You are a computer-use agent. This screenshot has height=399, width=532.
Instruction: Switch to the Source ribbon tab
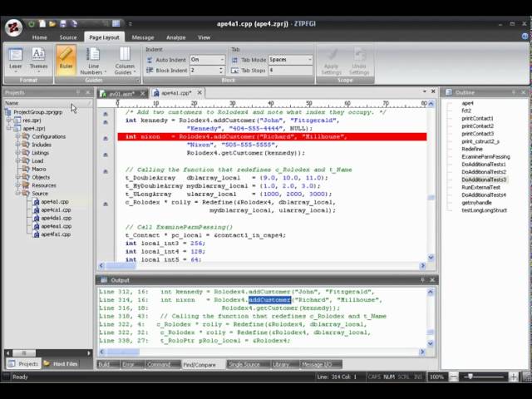(68, 37)
